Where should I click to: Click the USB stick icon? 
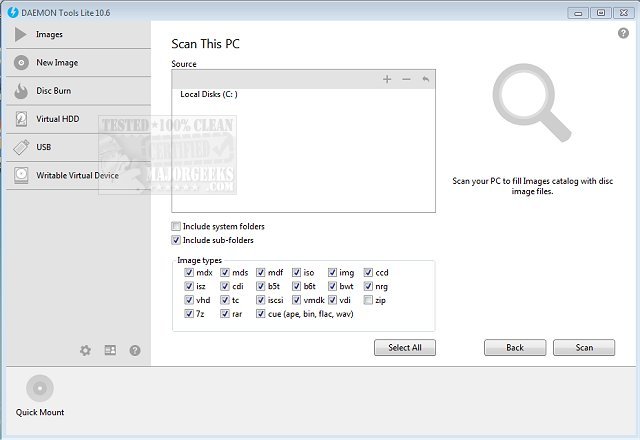click(21, 147)
